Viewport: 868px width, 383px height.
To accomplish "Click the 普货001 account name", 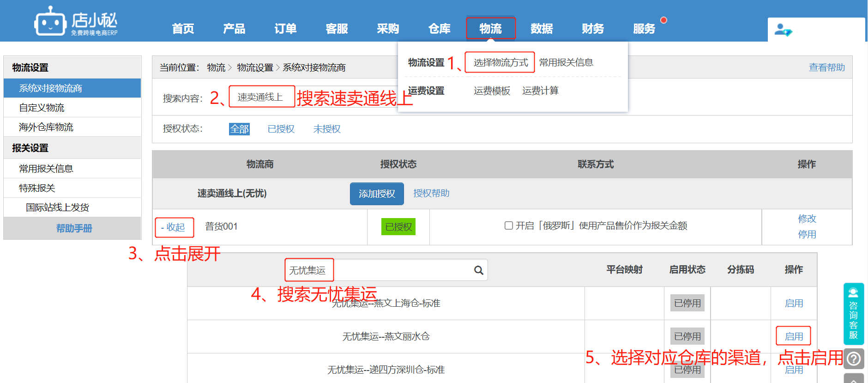I will [221, 226].
